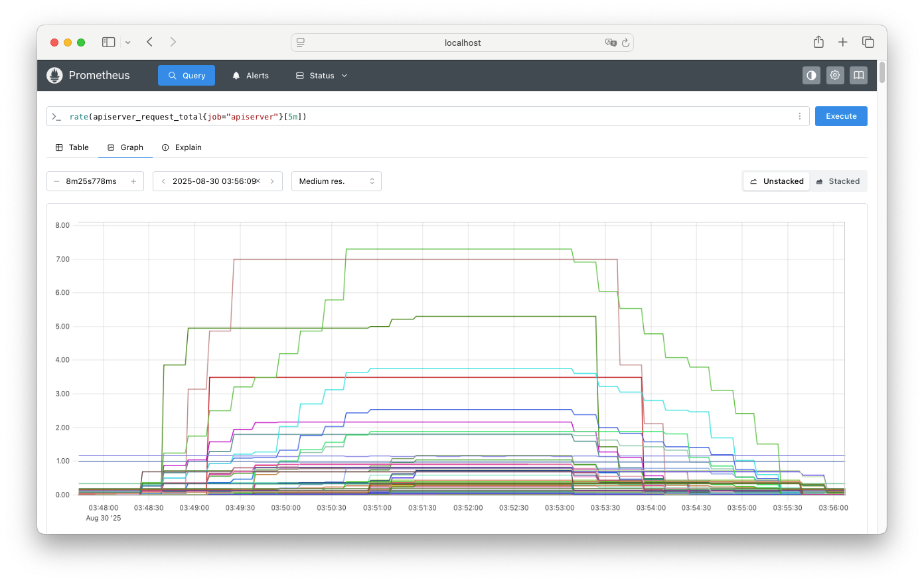Select the Table tab
This screenshot has height=583, width=924.
72,147
